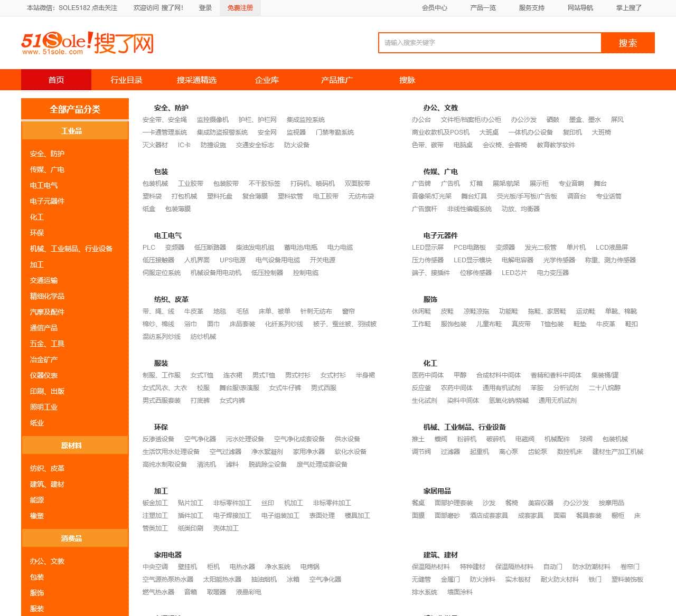Click the 免费注册 link at top
Viewport: 676px width, 616px height.
(240, 8)
